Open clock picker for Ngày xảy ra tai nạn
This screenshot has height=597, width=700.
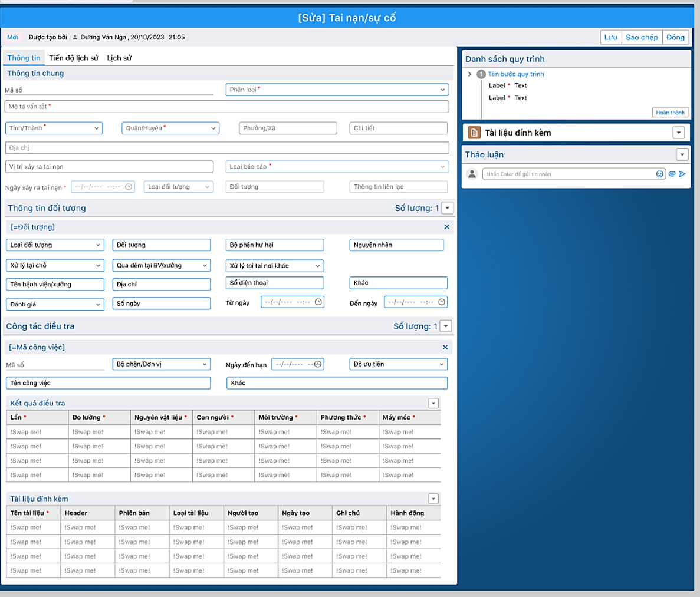[x=129, y=187]
